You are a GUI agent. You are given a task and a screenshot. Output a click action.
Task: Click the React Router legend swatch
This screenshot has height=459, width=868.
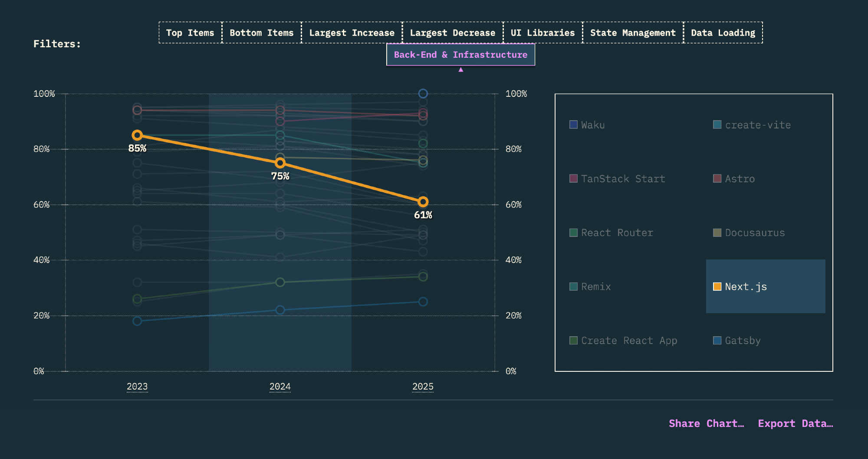[x=573, y=233]
